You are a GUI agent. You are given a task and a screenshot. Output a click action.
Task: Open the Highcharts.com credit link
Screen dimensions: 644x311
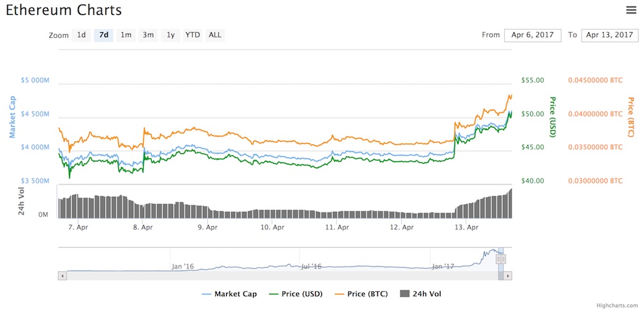click(618, 306)
